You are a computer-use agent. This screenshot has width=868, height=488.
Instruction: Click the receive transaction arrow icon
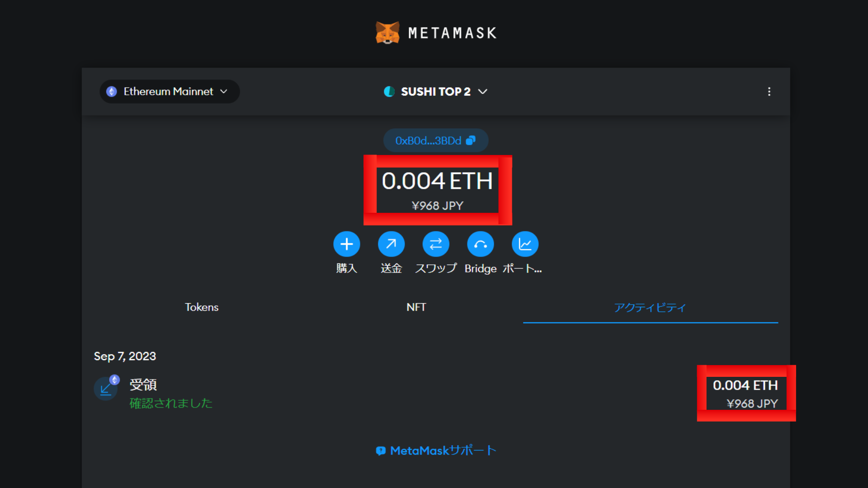(106, 389)
